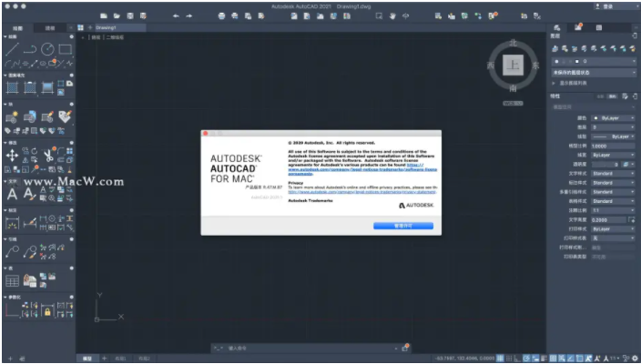Toggle snap mode in the status bar
The height and width of the screenshot is (364, 641).
pos(509,359)
